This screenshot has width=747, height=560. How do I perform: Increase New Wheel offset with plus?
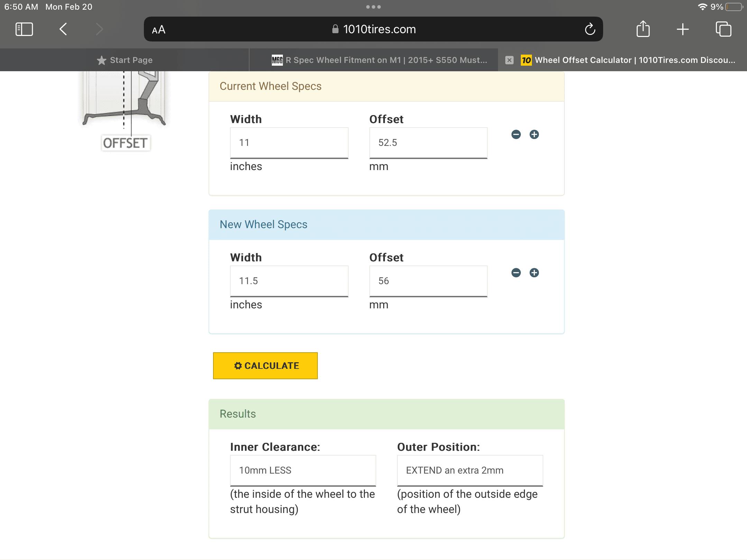pos(534,273)
